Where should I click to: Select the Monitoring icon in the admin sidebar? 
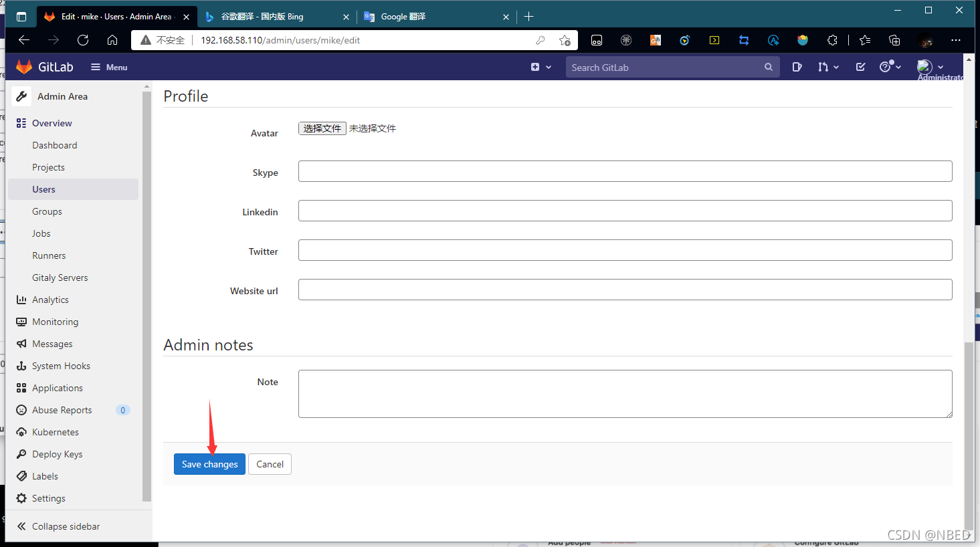[21, 322]
